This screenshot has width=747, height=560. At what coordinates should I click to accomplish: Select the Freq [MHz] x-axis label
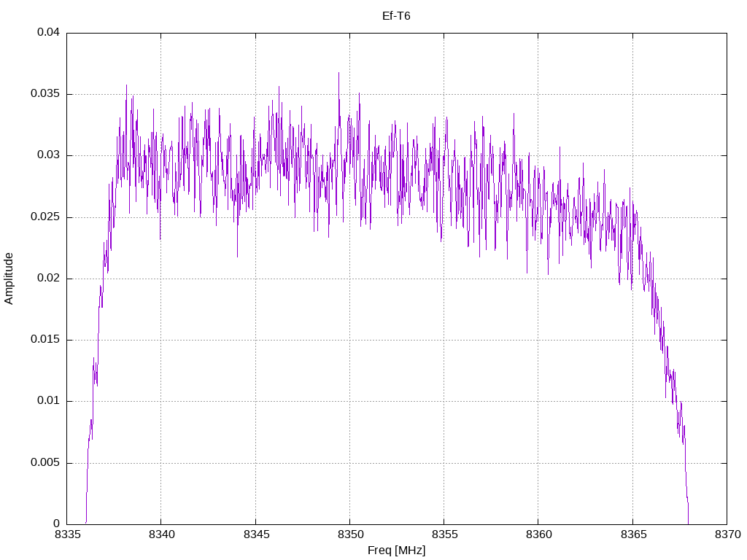pyautogui.click(x=396, y=551)
